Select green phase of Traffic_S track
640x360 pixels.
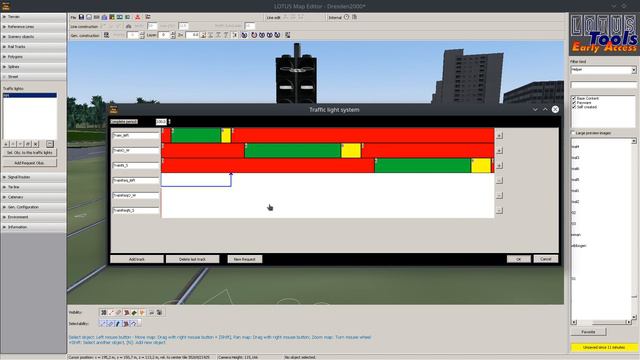coord(423,165)
